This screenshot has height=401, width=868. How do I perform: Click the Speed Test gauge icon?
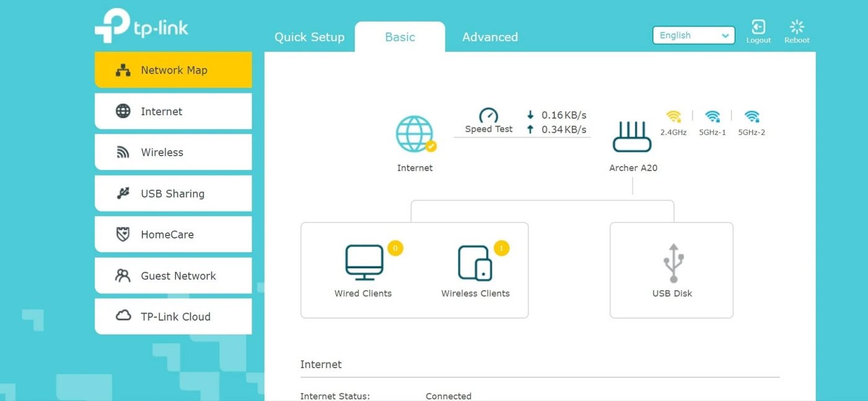[x=489, y=115]
